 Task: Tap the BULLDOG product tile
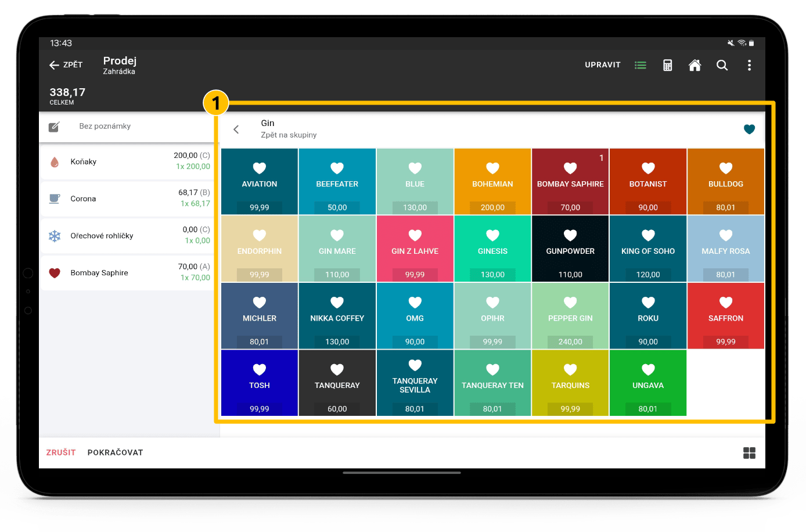[726, 182]
